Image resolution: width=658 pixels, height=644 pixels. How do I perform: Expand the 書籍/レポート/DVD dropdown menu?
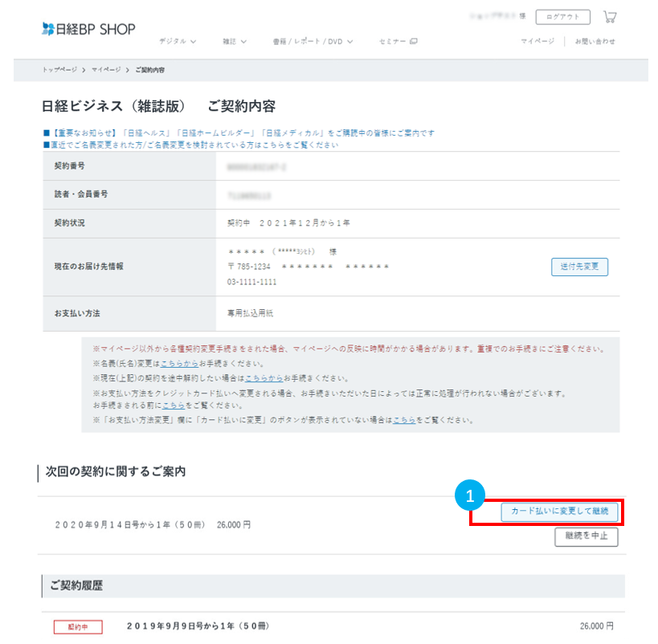pyautogui.click(x=313, y=41)
